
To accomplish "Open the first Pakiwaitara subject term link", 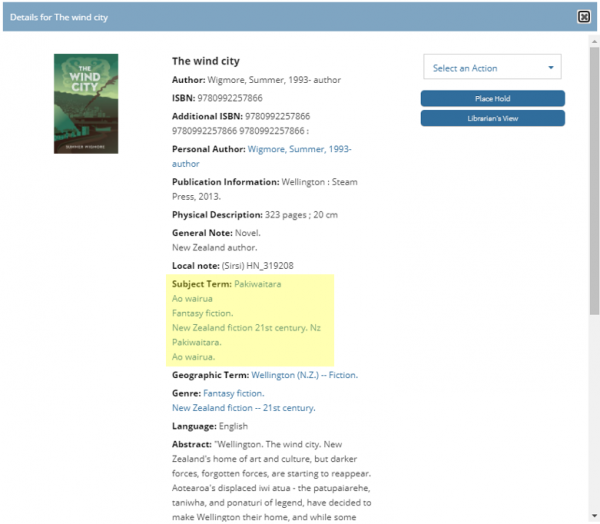I will 258,284.
